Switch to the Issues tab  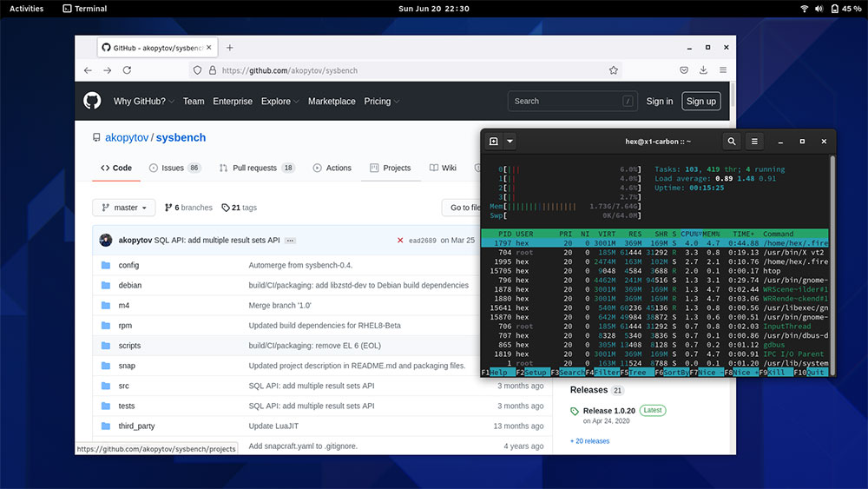pos(174,168)
